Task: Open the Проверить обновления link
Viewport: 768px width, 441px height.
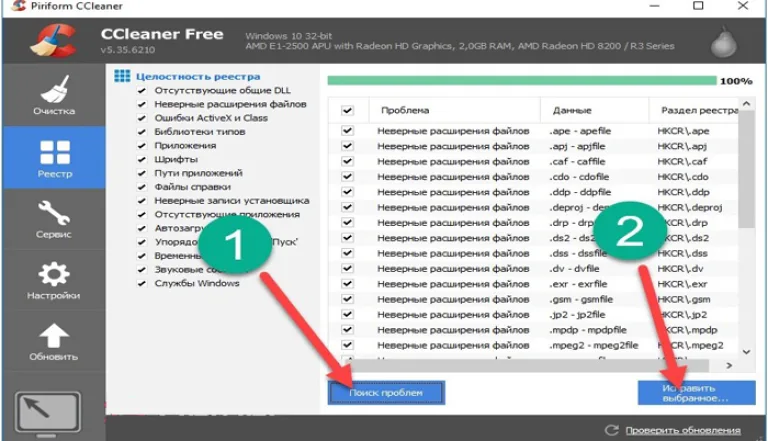Action: (x=683, y=430)
